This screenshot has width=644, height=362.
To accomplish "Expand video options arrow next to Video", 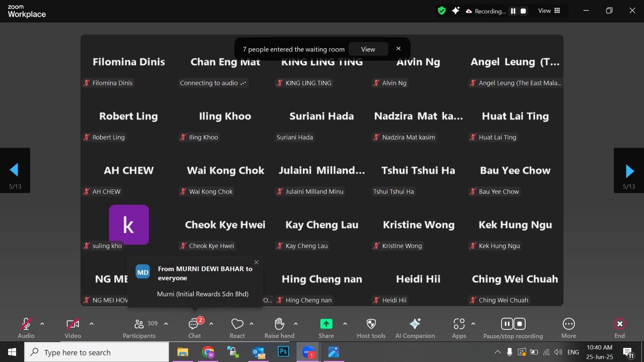I will click(x=91, y=324).
